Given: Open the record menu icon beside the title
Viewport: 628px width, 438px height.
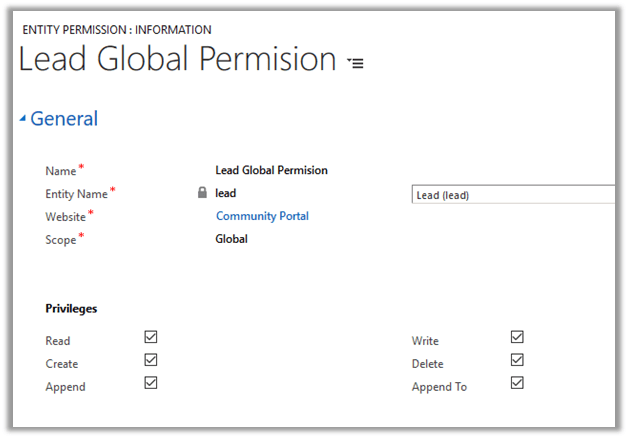Looking at the screenshot, I should point(355,62).
